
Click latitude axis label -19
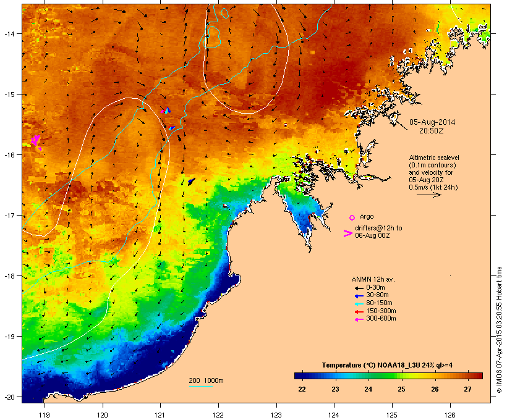click(9, 337)
